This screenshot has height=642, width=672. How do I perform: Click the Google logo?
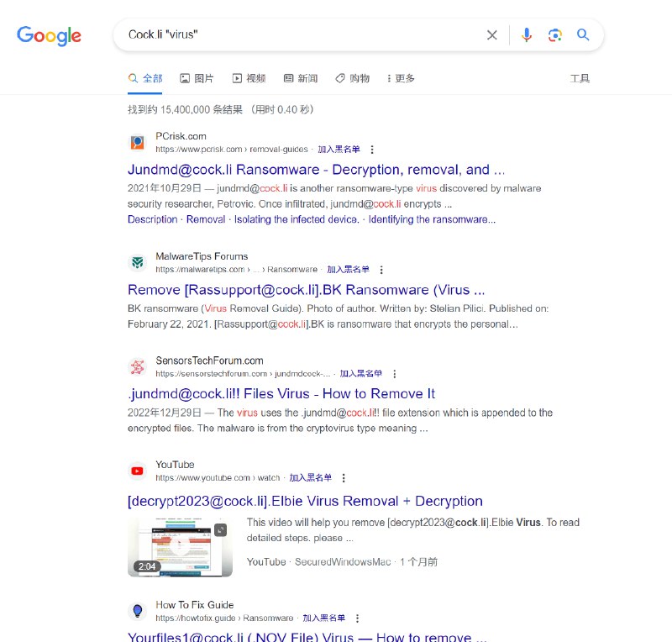click(x=50, y=35)
